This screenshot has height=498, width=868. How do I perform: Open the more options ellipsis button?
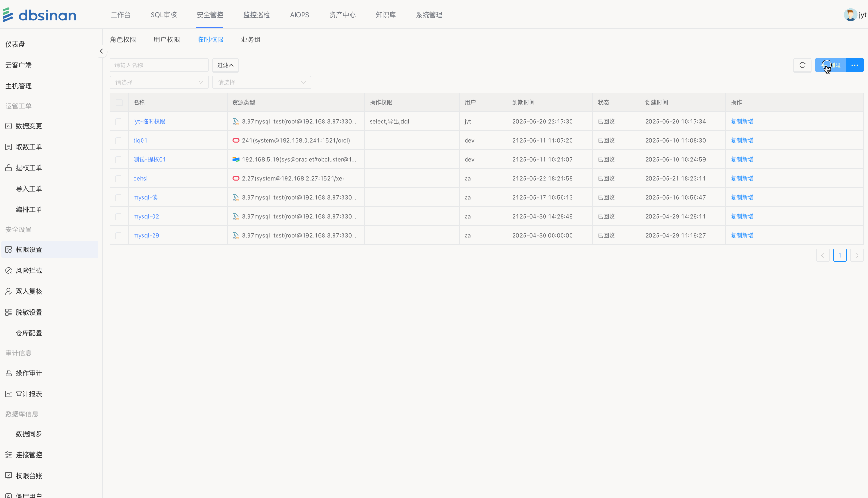[x=854, y=65]
